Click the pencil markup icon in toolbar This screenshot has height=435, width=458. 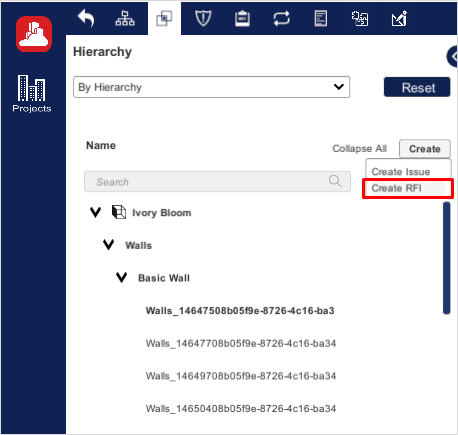pos(399,18)
